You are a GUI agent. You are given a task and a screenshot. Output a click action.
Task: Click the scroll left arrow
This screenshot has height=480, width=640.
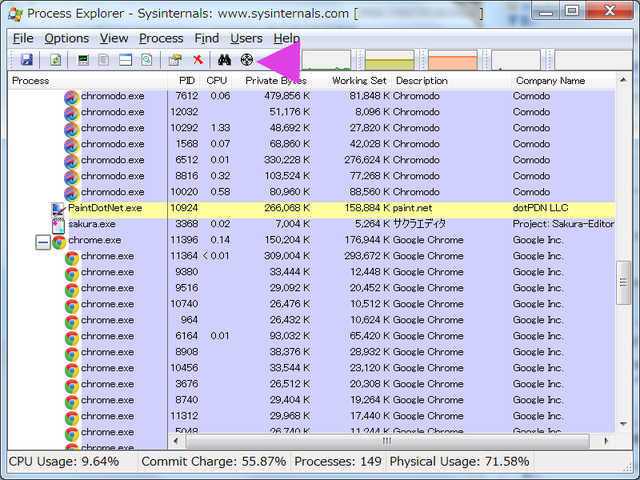(x=176, y=441)
